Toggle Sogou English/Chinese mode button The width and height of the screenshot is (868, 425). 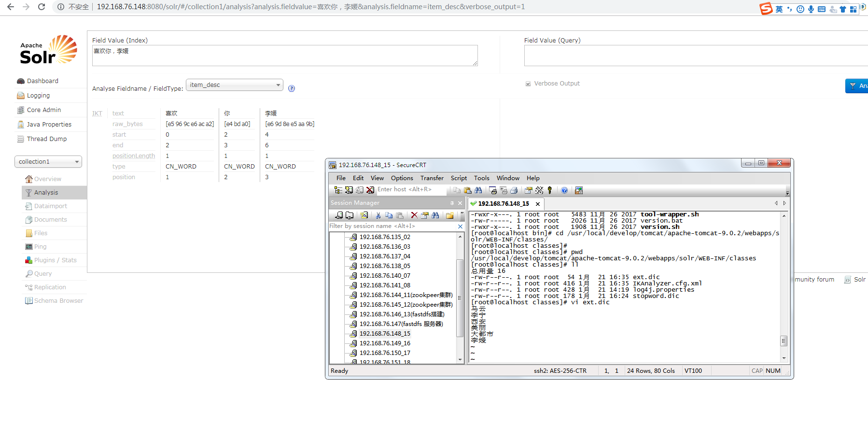779,9
